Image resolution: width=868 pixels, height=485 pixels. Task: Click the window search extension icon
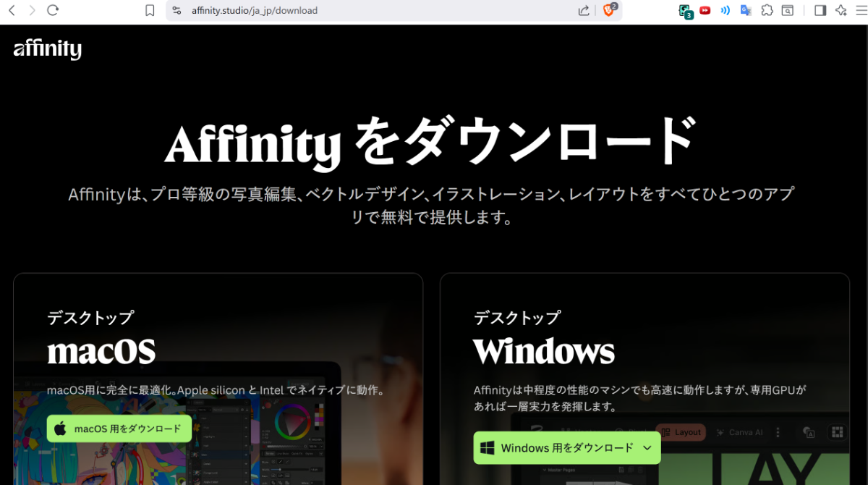788,10
